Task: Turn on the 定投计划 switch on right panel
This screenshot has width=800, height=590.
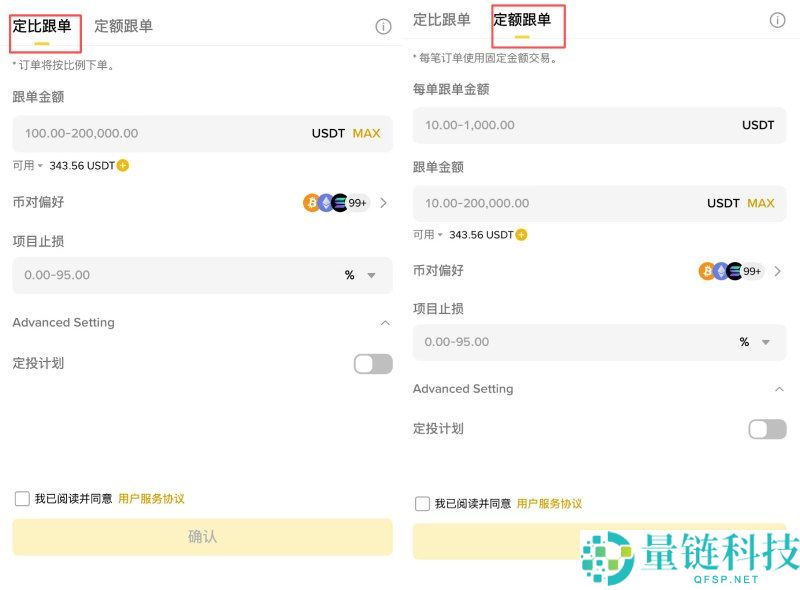Action: (766, 428)
